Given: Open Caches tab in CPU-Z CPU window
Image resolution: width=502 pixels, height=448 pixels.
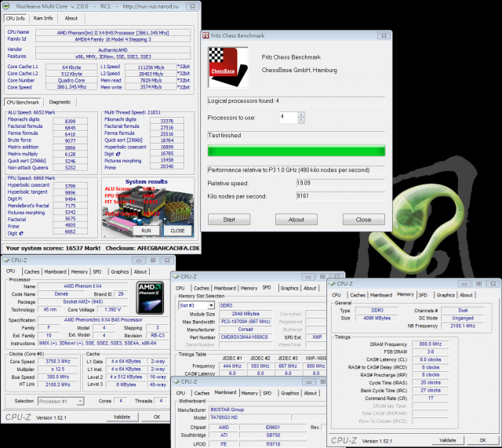Looking at the screenshot, I should point(31,271).
